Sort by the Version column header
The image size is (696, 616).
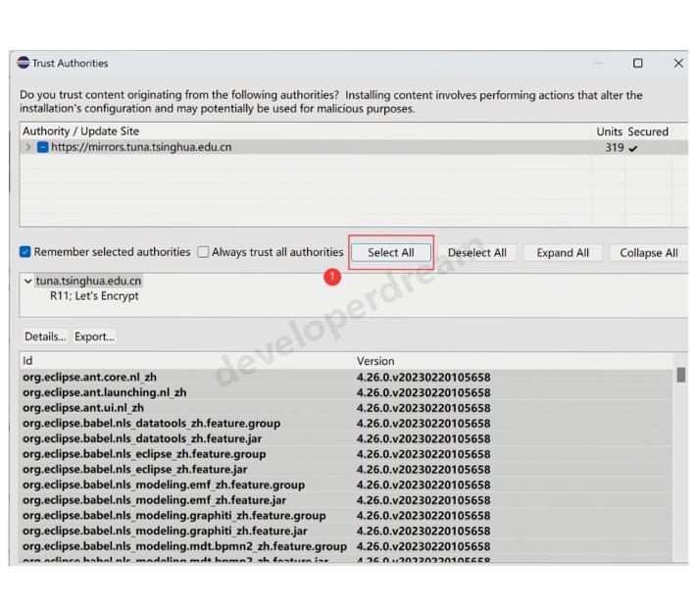click(510, 361)
